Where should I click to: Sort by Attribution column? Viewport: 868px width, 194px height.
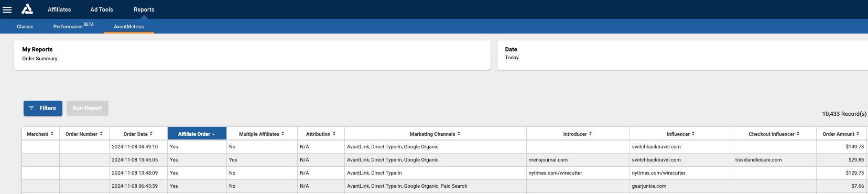click(321, 134)
